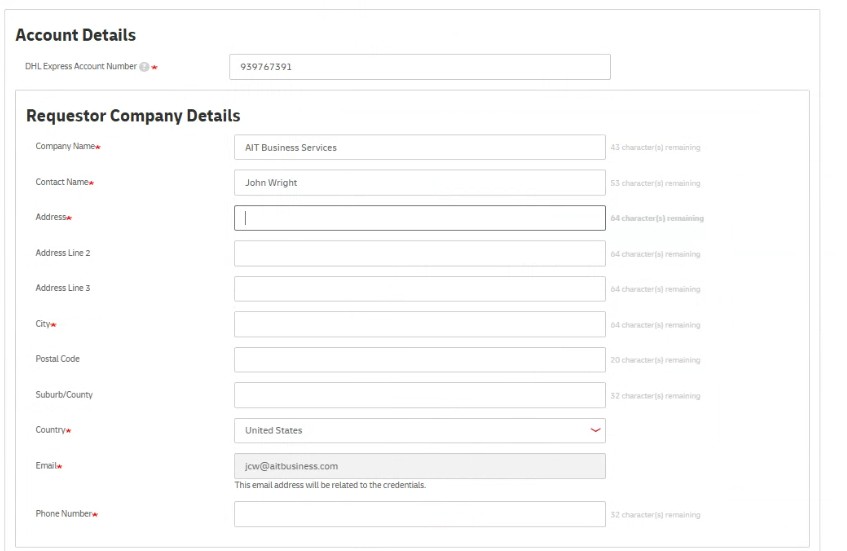Click the email credentials note below Email
This screenshot has height=551, width=847.
click(x=330, y=485)
